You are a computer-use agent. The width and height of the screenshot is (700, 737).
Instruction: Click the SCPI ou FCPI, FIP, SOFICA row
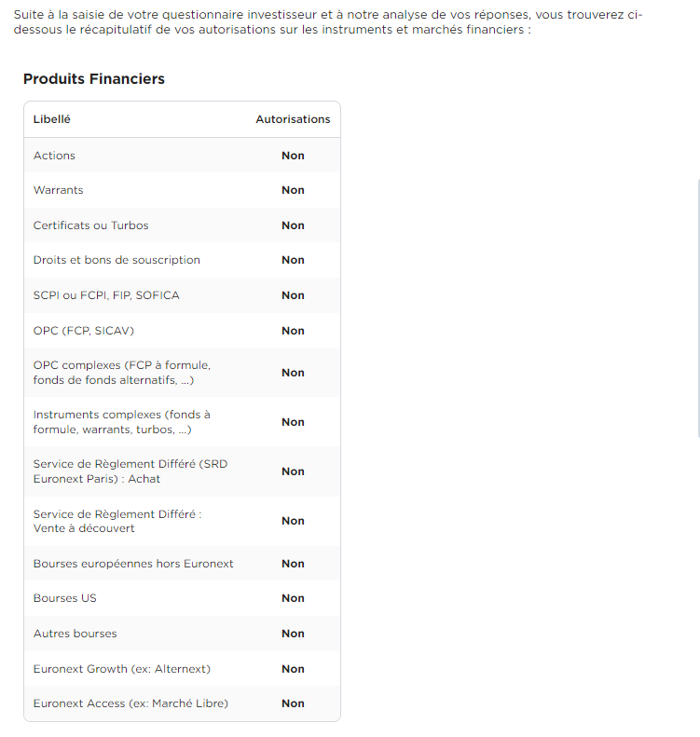tap(182, 295)
